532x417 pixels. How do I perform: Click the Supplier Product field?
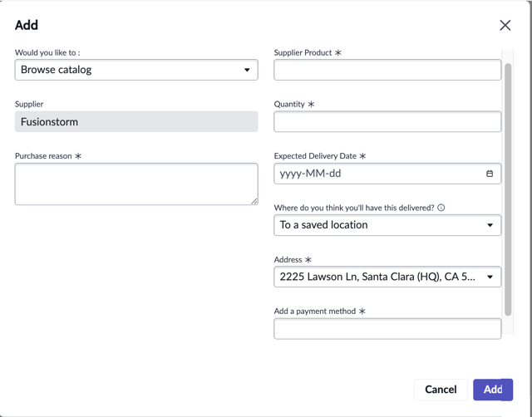pyautogui.click(x=387, y=70)
